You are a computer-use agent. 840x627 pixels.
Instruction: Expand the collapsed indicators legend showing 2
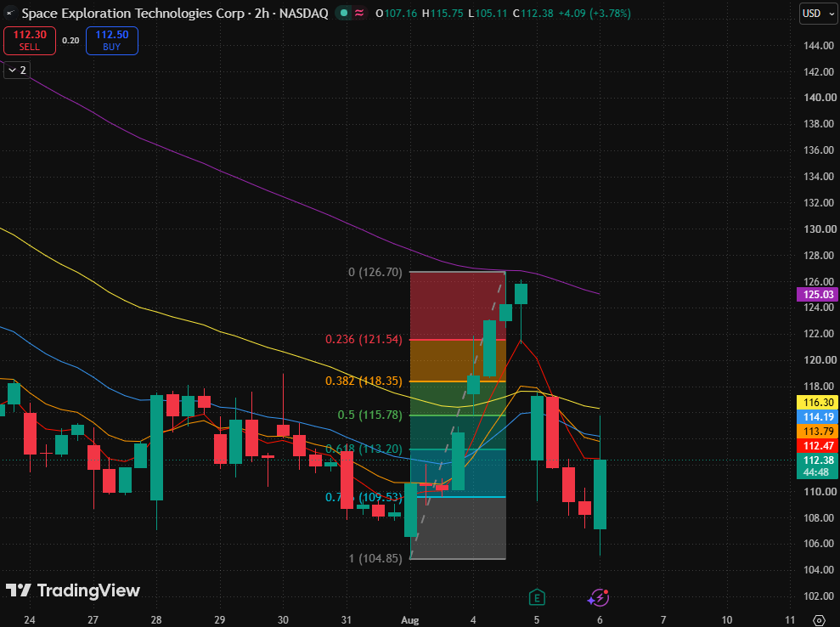(x=17, y=71)
